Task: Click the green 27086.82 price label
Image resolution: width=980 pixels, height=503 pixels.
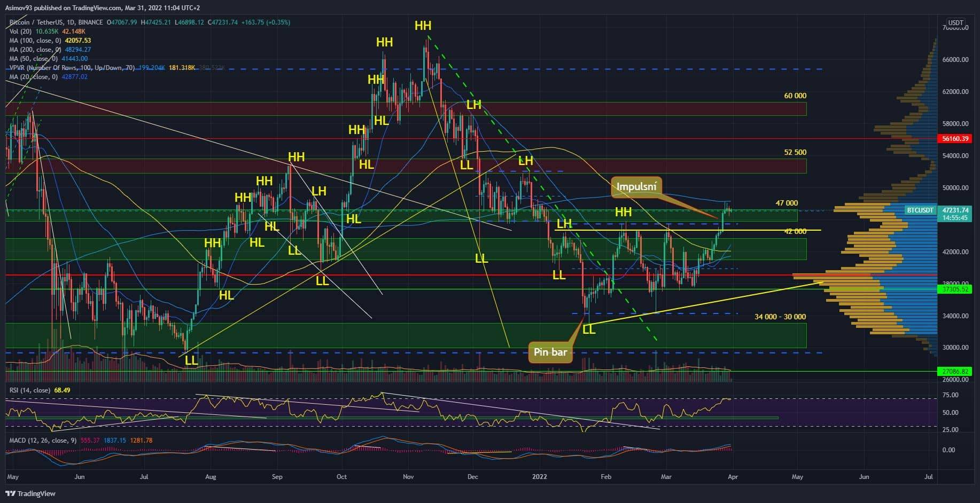Action: point(955,371)
